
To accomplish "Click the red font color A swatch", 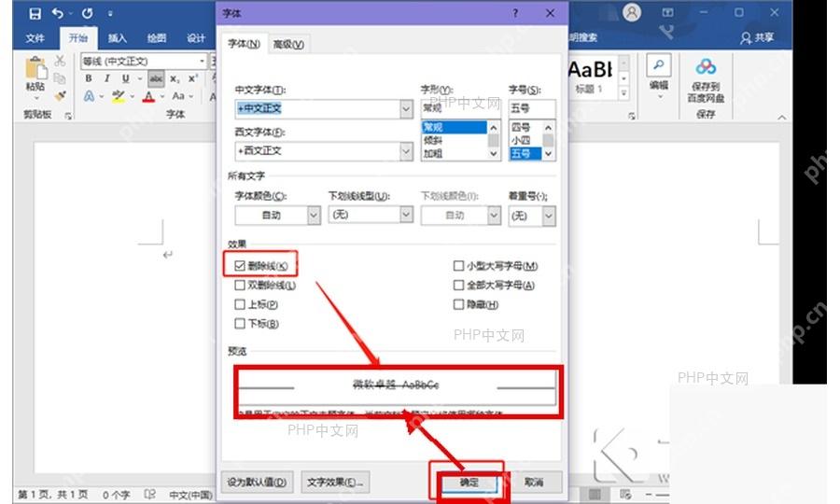I will click(x=149, y=96).
